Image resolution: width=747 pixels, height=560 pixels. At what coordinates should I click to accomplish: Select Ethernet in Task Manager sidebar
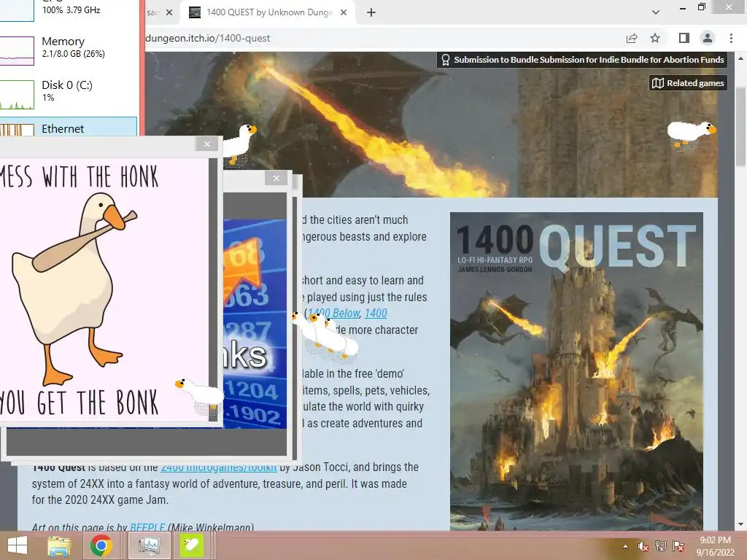tap(69, 128)
